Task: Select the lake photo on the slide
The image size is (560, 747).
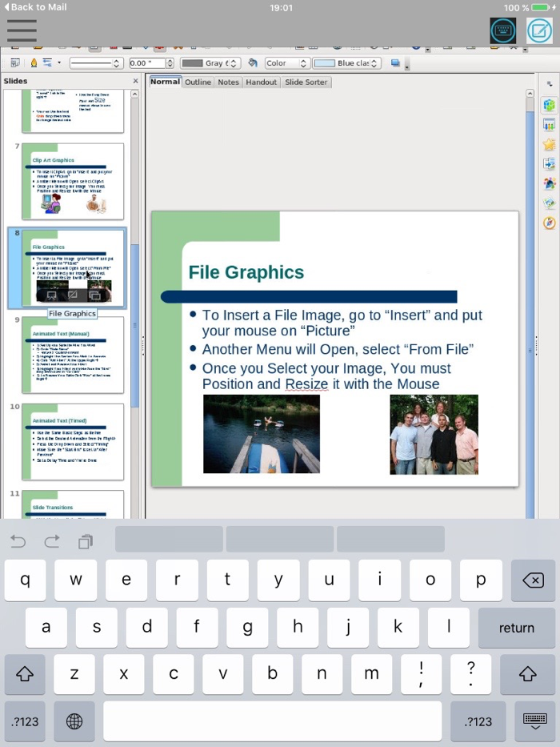Action: click(x=262, y=433)
